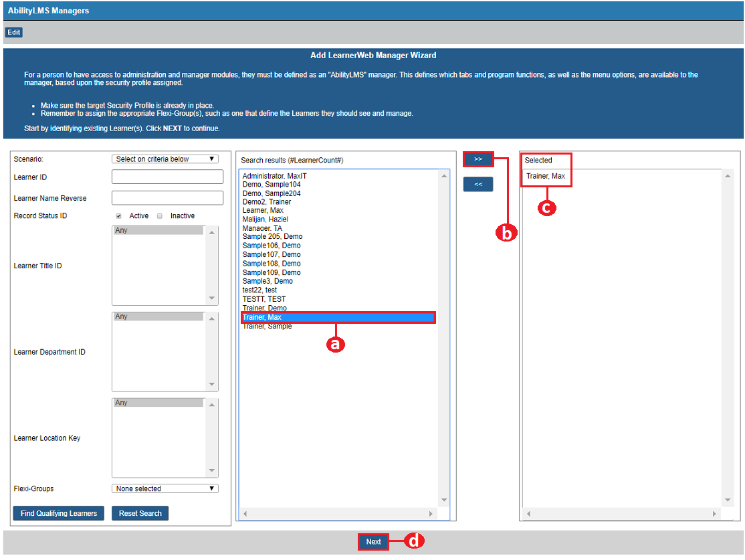Click search results scroll-down arrow

(x=444, y=500)
